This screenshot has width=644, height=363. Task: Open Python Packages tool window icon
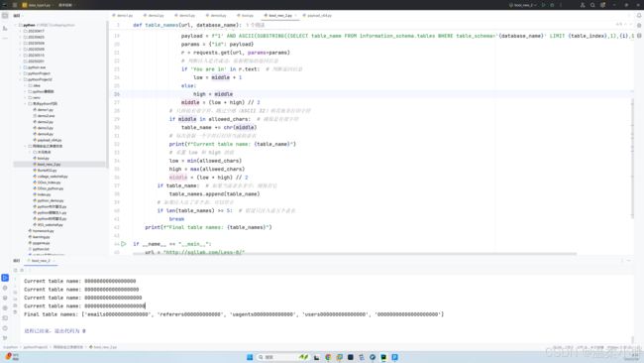point(5,298)
